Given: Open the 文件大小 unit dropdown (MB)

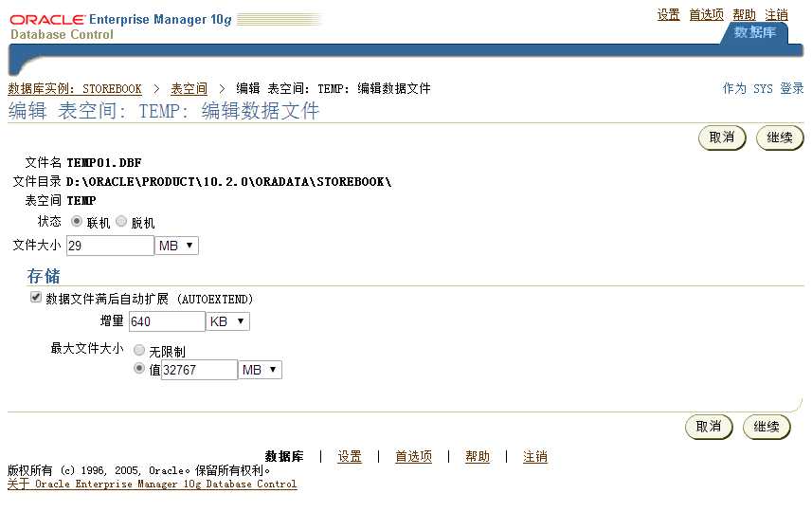Looking at the screenshot, I should pos(176,246).
